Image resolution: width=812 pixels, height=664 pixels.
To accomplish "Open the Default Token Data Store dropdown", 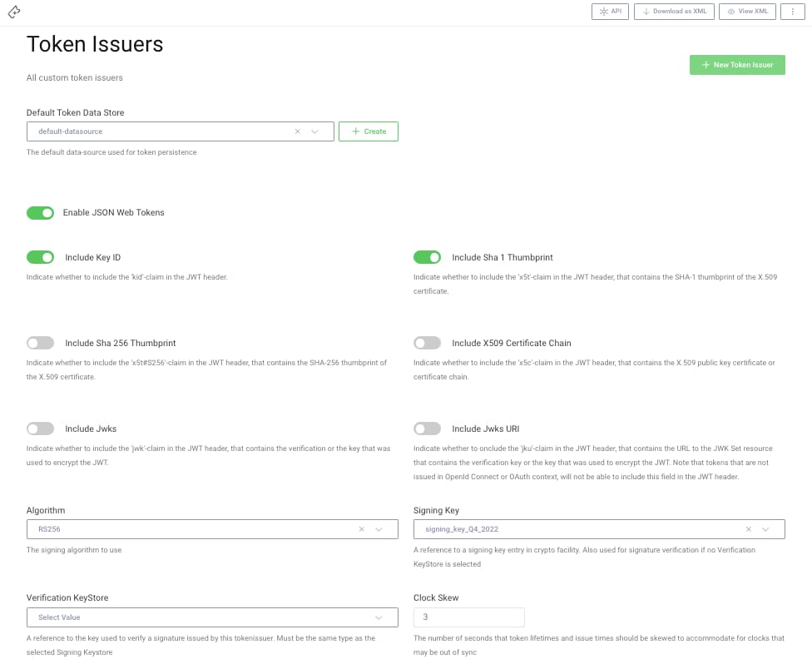I will (314, 131).
